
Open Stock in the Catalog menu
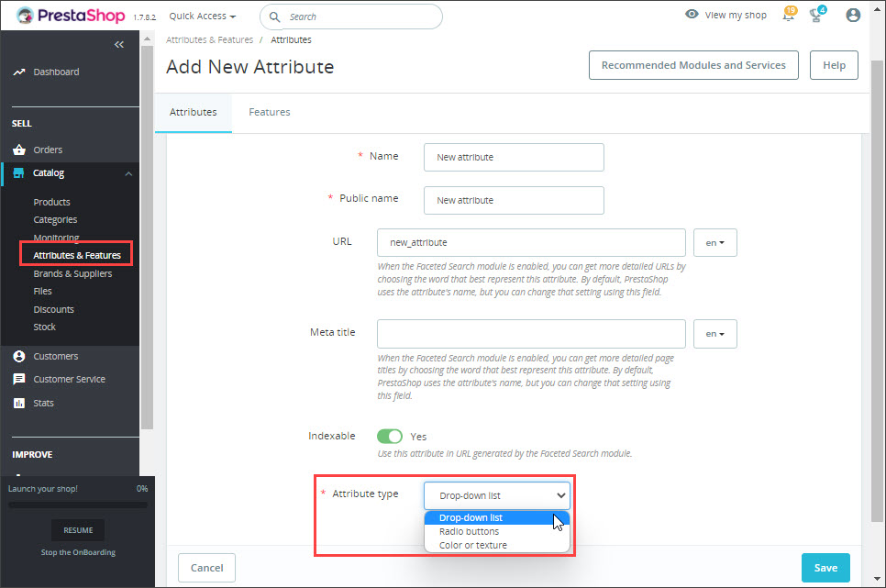[44, 327]
